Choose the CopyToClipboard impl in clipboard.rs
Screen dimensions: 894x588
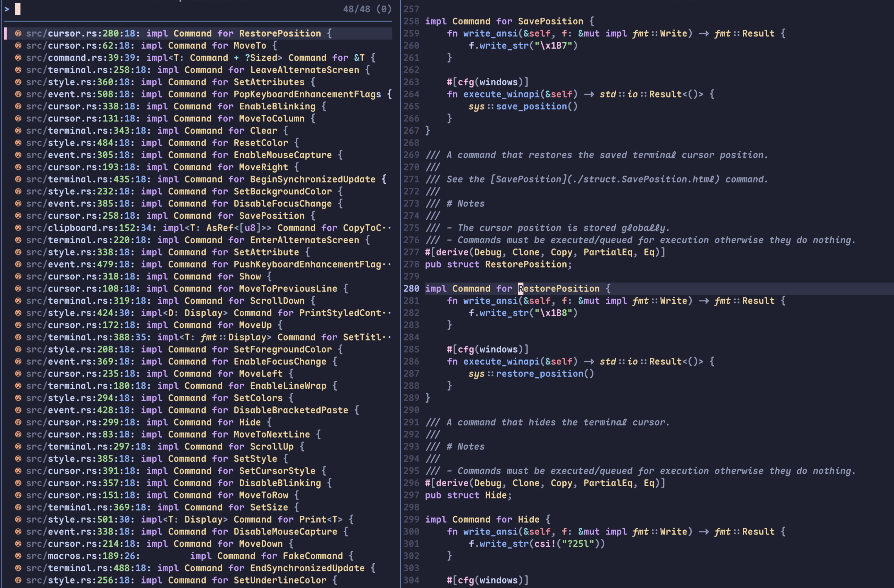pos(209,228)
